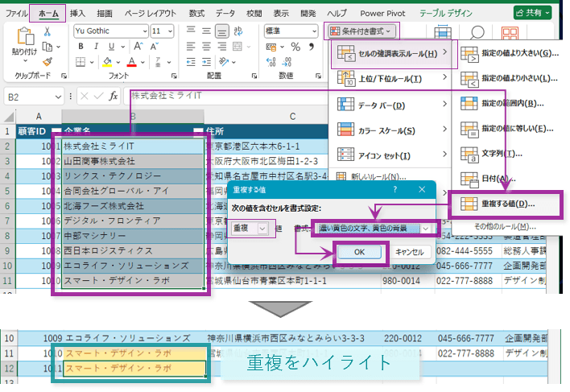Toggle italic formatting
Viewport: 570px width, 392px height.
click(96, 46)
